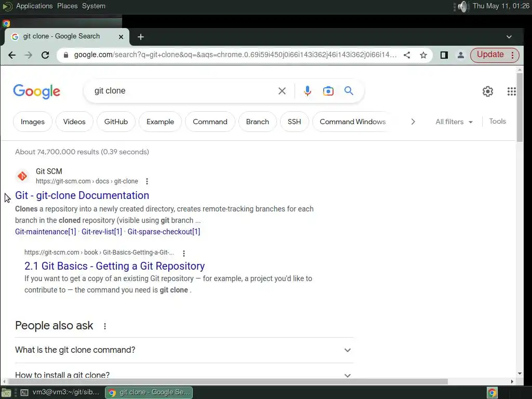Open the Places menu
This screenshot has width=532, height=399.
[67, 6]
